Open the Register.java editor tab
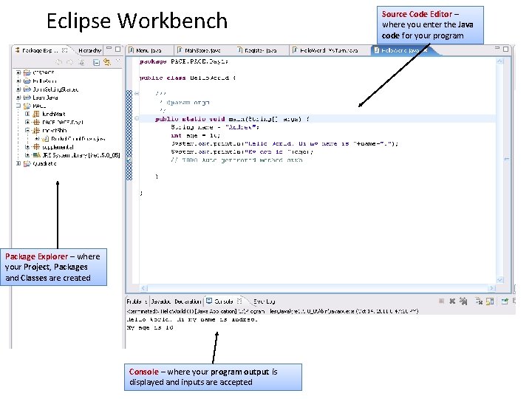 pos(260,50)
